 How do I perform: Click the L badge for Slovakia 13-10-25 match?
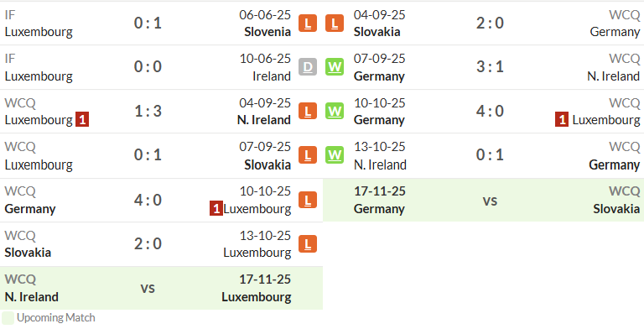point(308,244)
